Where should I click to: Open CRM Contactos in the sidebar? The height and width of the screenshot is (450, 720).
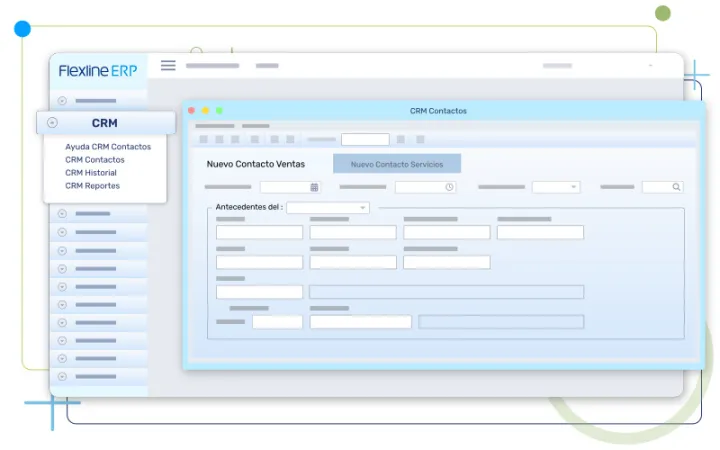[x=95, y=160]
